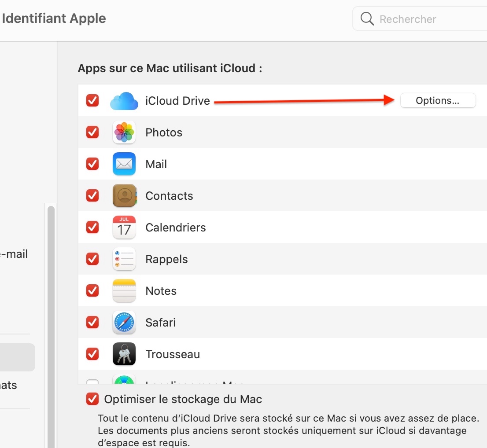The image size is (487, 448).
Task: Click the Notes notepad icon
Action: [124, 291]
